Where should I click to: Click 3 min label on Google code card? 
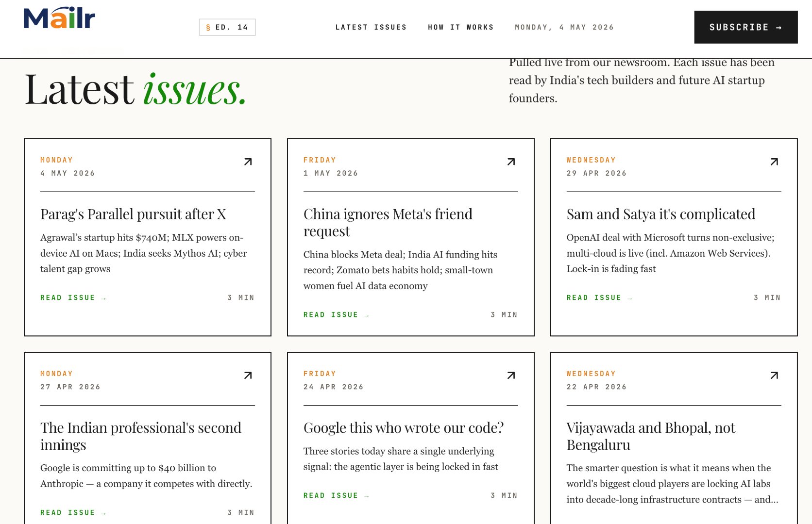[x=504, y=495]
